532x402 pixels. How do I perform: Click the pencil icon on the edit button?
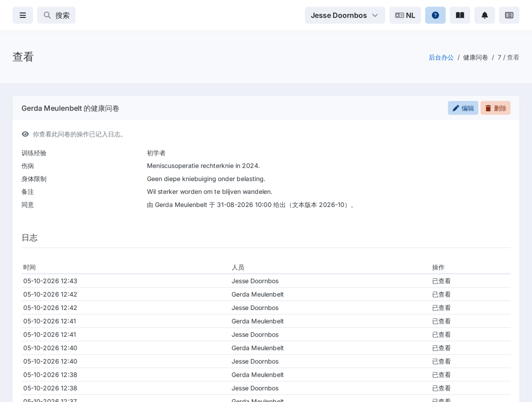(x=456, y=108)
